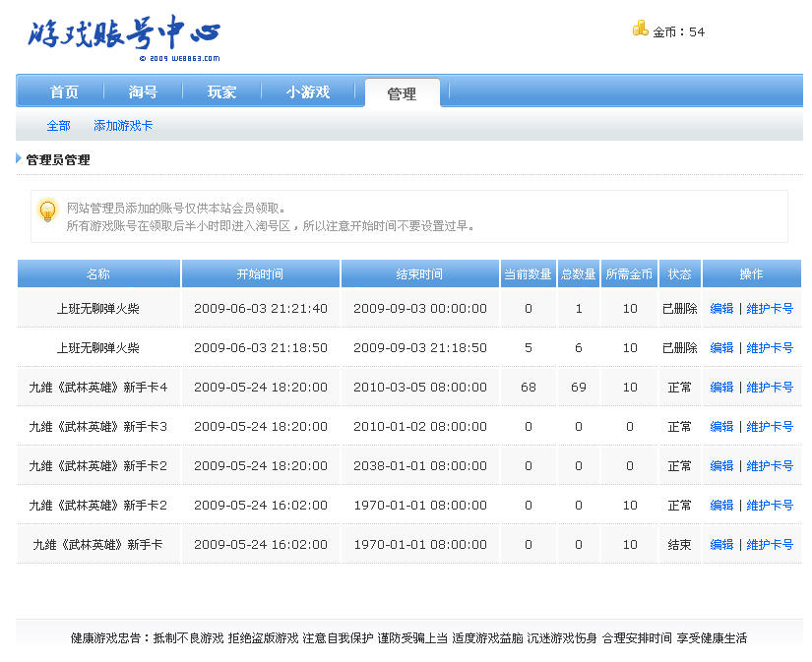
Task: Select name 九维《武林英雄》新手卡4
Action: [98, 388]
